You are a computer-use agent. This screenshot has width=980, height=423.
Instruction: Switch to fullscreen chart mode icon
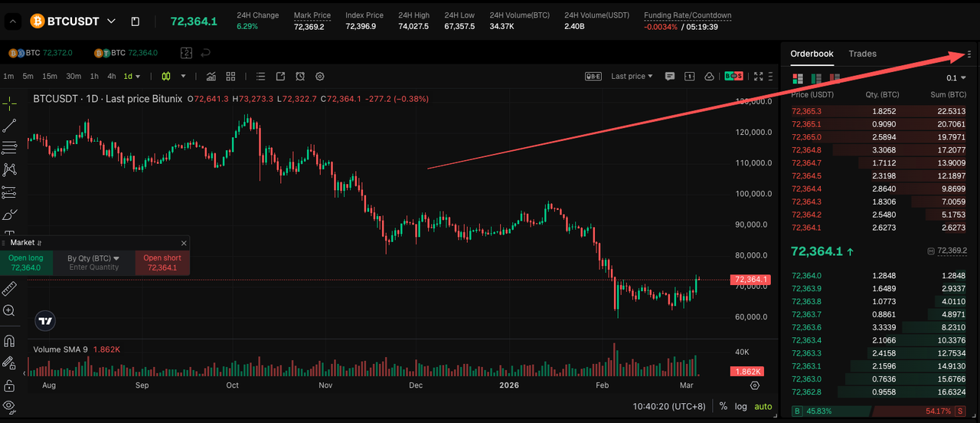(x=759, y=77)
